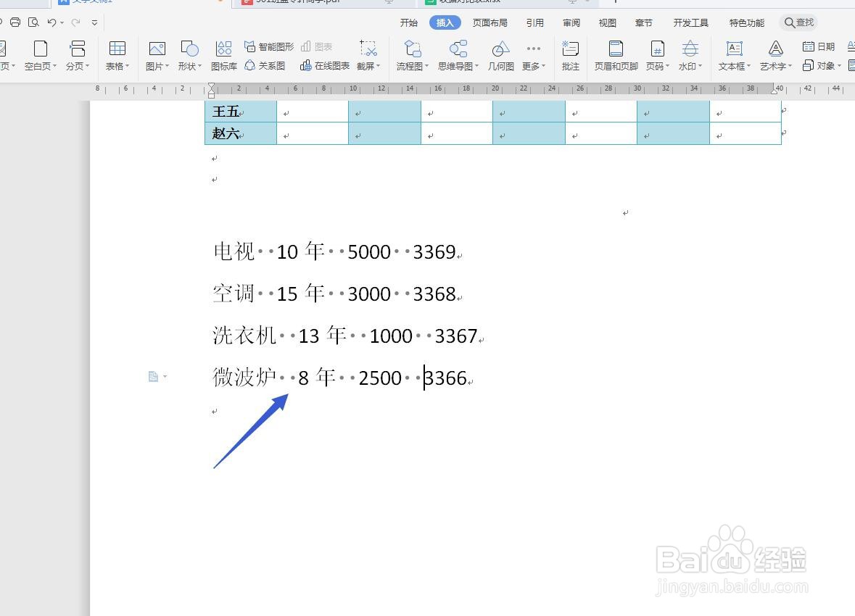Add a 批注 comment
Screen dimensions: 855x616
[571, 56]
